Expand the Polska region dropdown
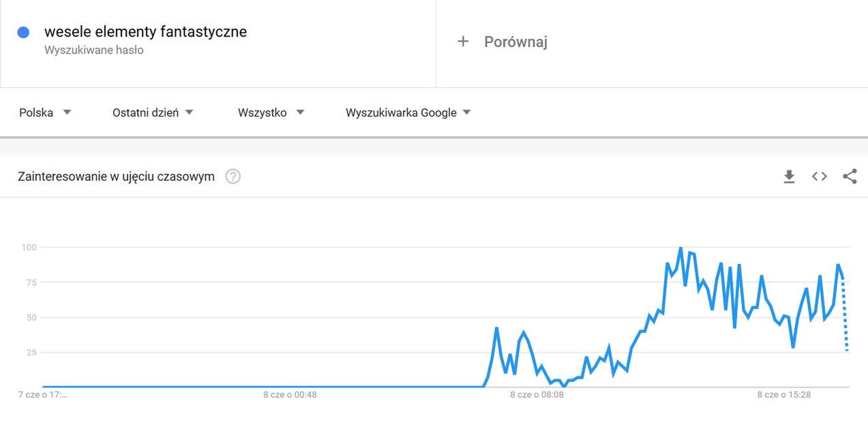This screenshot has height=446, width=868. click(45, 113)
